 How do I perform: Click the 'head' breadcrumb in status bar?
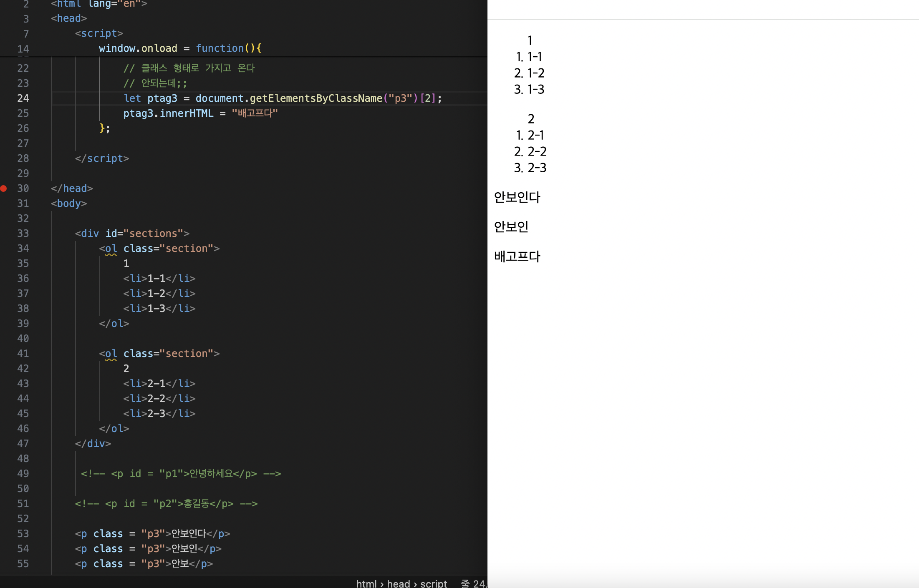398,583
